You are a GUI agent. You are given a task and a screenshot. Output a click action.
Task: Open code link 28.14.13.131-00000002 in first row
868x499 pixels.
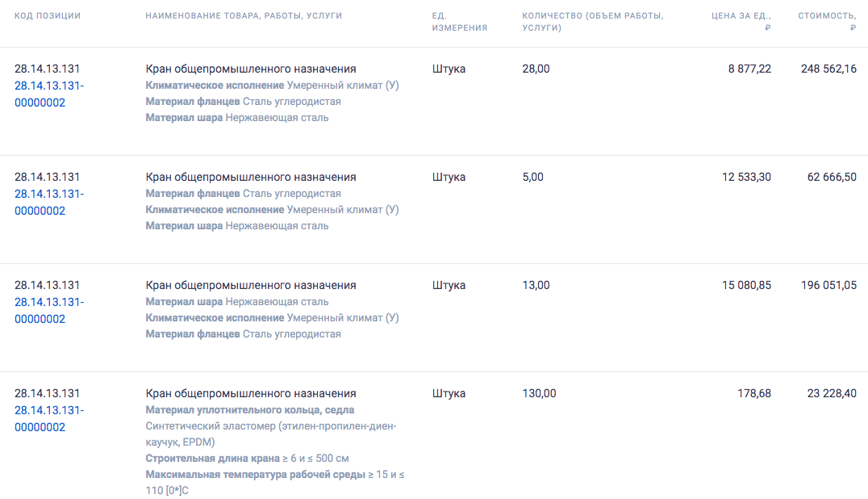click(49, 94)
